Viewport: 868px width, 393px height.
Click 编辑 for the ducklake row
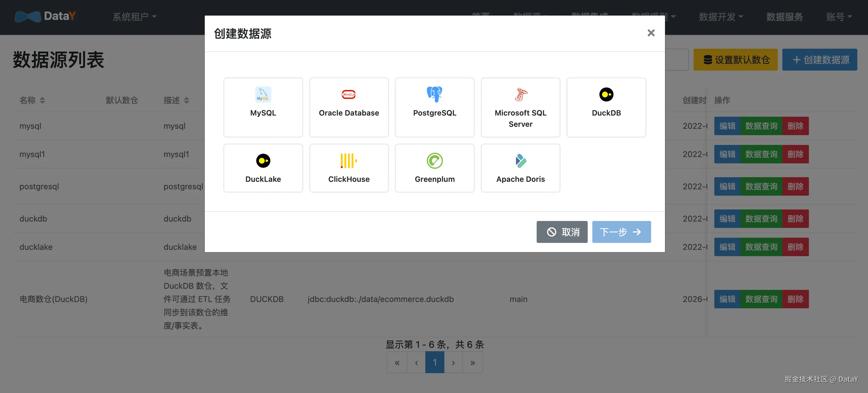click(x=727, y=247)
